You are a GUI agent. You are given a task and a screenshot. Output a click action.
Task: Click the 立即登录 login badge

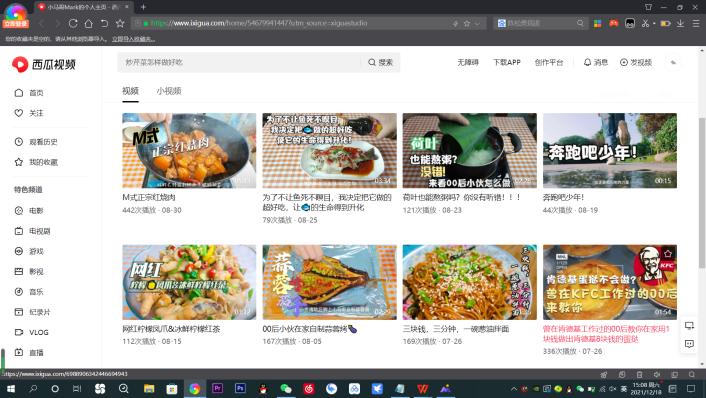click(x=16, y=23)
